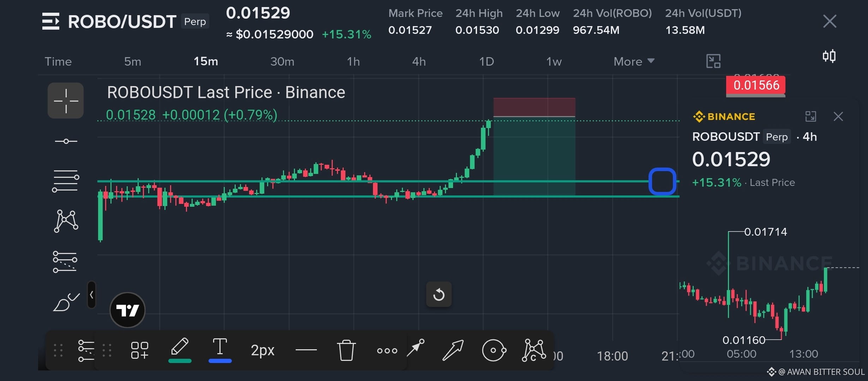Select the outlined arrow drawing tool
Viewport: 868px width, 381px height.
[453, 350]
